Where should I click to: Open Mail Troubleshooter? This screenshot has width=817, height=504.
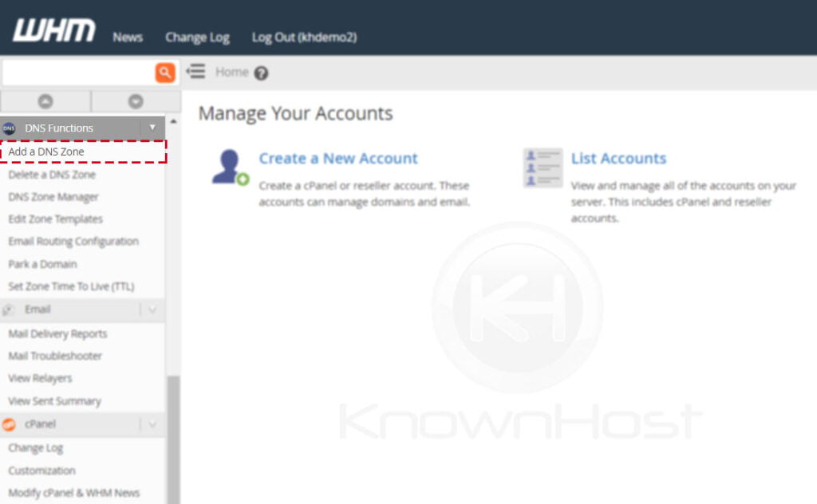click(55, 356)
